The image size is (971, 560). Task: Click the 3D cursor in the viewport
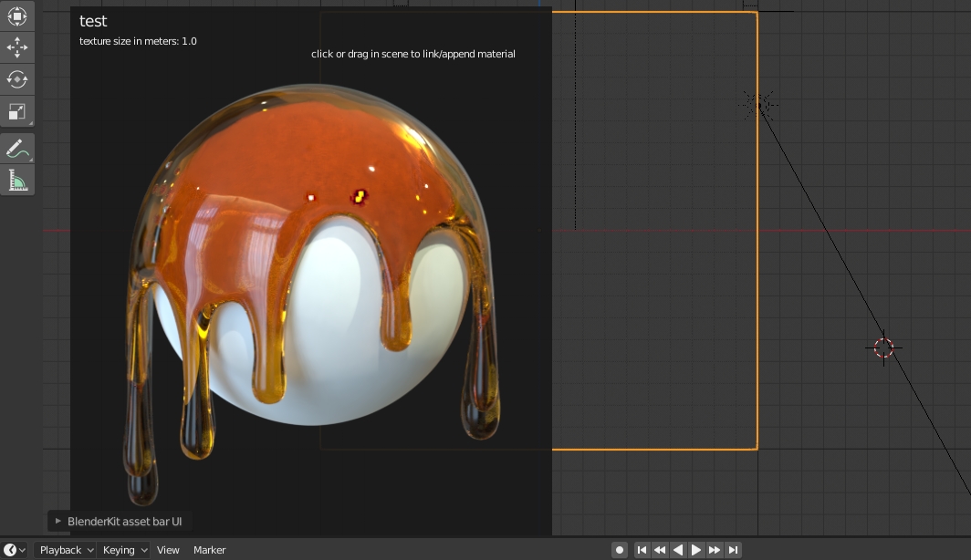coord(882,347)
